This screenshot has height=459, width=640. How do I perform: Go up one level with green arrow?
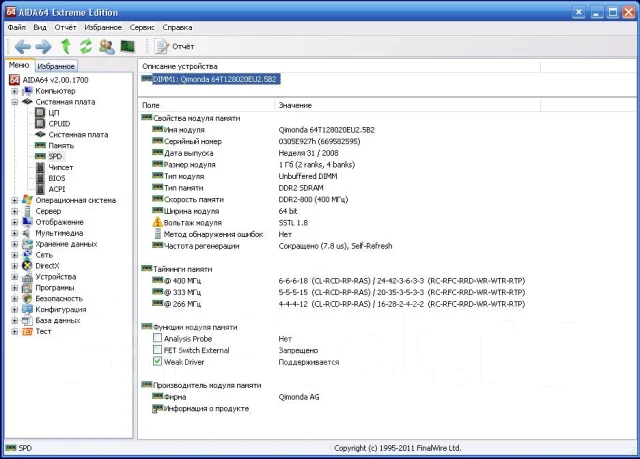point(65,47)
